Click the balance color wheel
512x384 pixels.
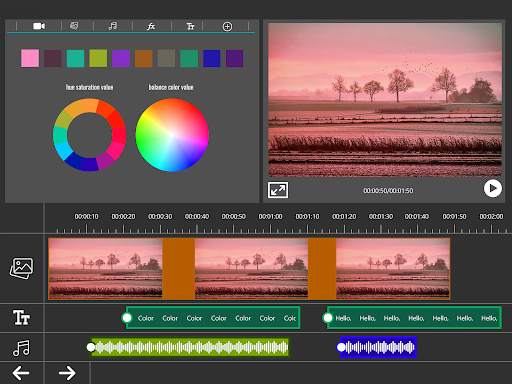(x=172, y=135)
